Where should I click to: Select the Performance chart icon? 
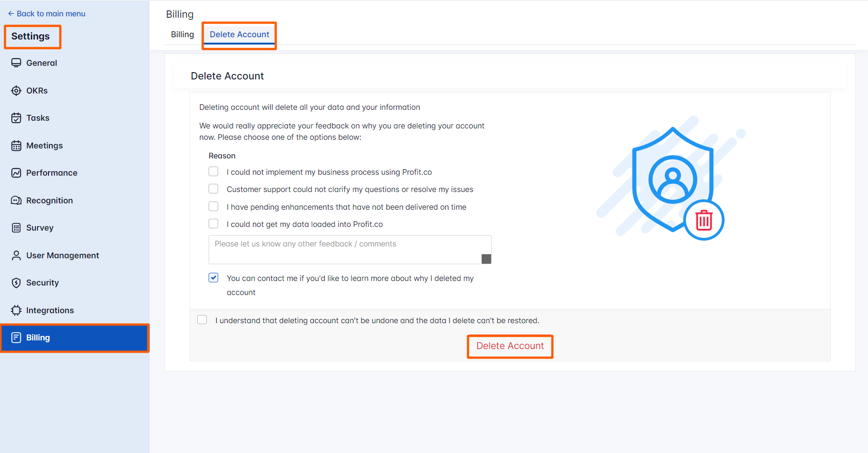pos(16,172)
